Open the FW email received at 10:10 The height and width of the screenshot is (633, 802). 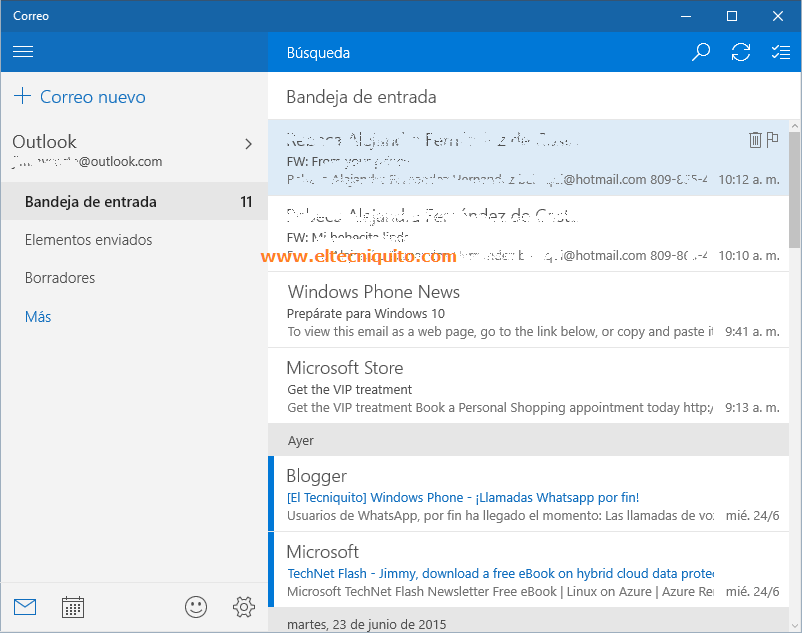pos(528,234)
